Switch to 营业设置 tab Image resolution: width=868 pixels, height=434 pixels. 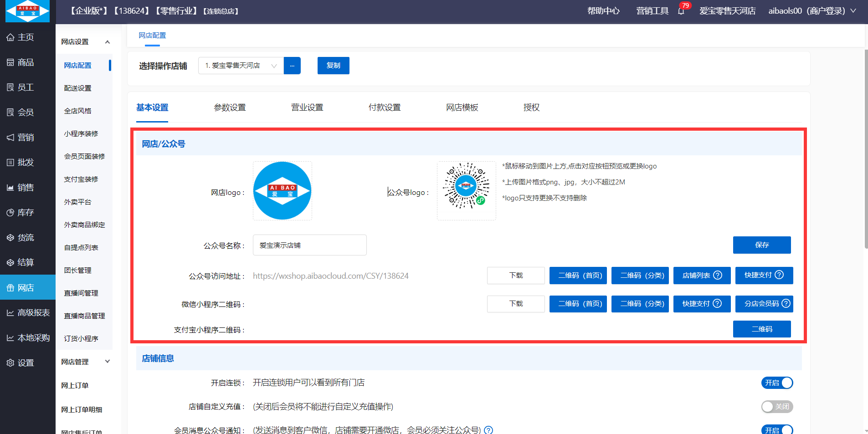pyautogui.click(x=307, y=107)
